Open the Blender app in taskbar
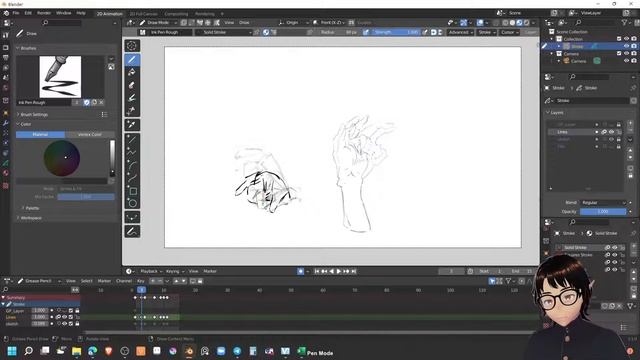The height and width of the screenshot is (360, 640). coord(189,351)
